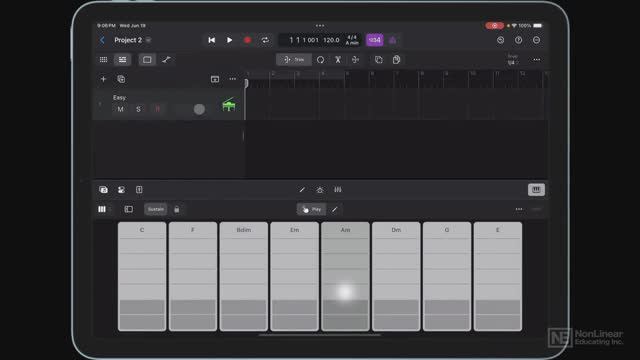
Task: Toggle the metronome icon
Action: point(393,40)
